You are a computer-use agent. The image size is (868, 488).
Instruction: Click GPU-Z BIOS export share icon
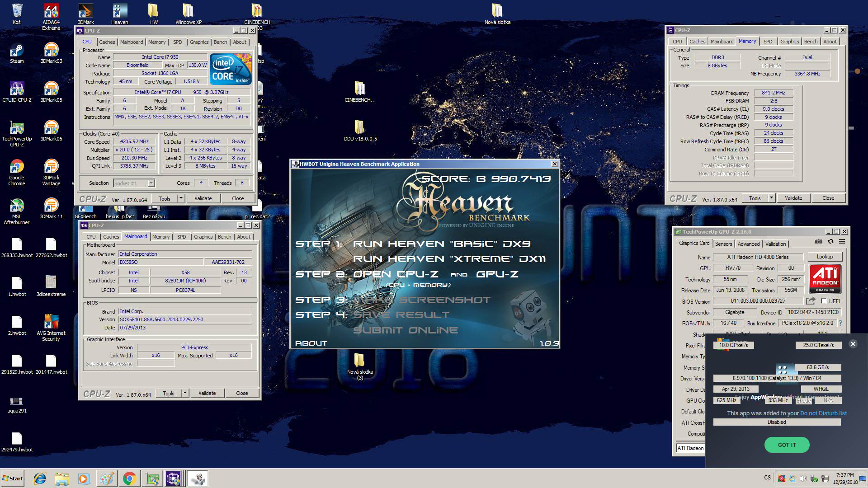pos(811,301)
